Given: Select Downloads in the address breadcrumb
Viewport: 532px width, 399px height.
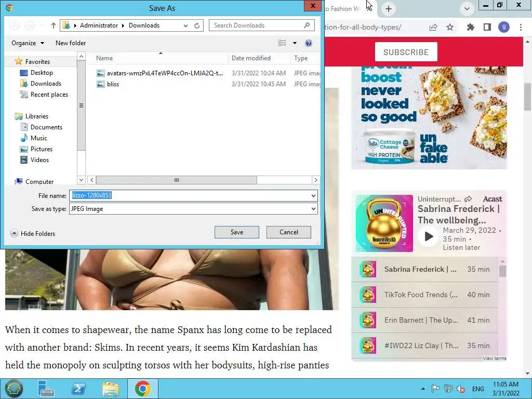Looking at the screenshot, I should (x=144, y=25).
